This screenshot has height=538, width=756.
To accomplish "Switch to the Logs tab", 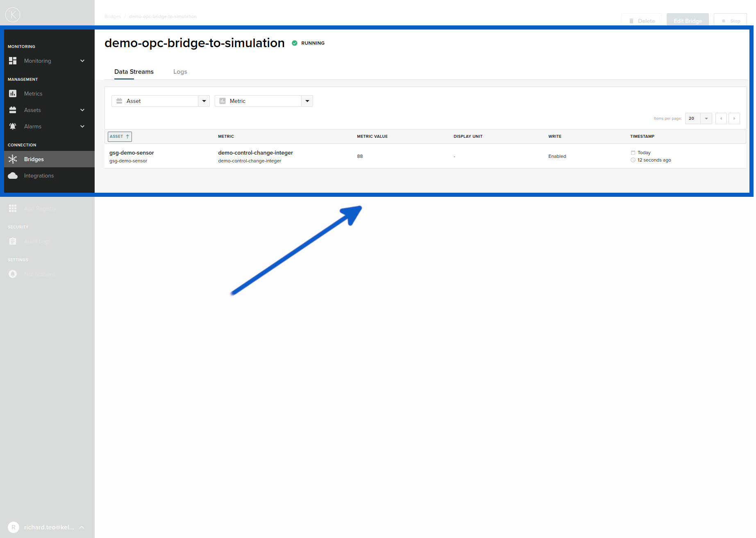I will (180, 71).
